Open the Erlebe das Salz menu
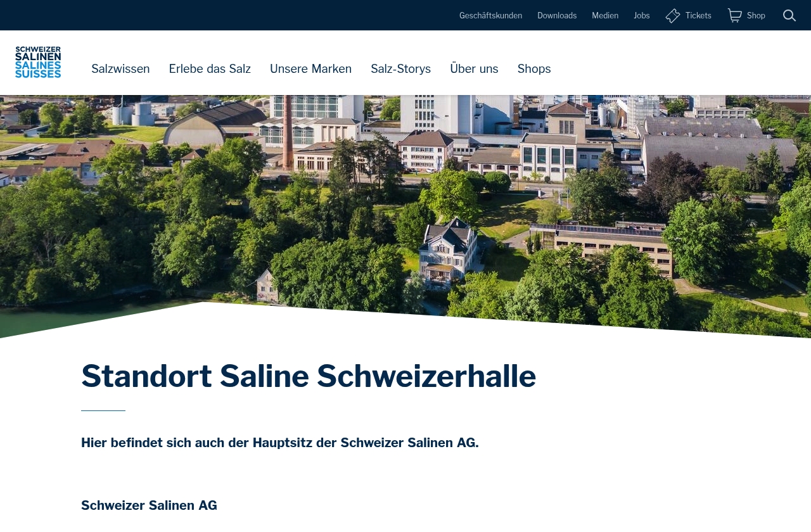The height and width of the screenshot is (532, 811). point(210,69)
